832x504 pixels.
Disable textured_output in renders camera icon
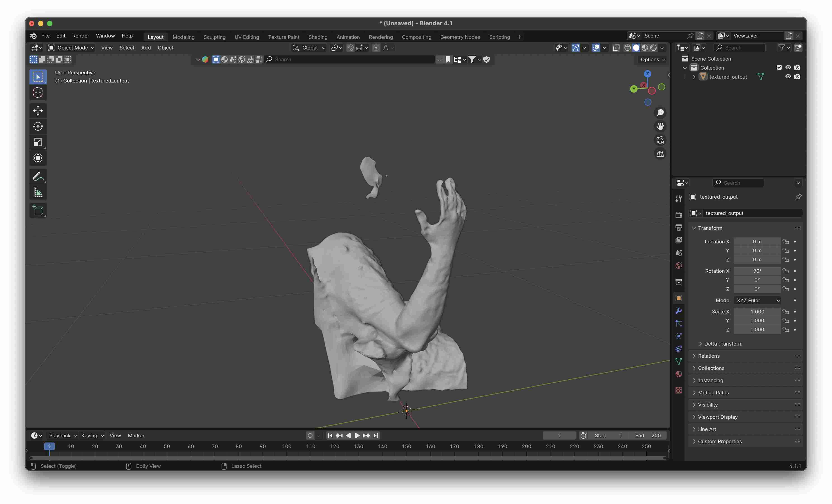[797, 77]
